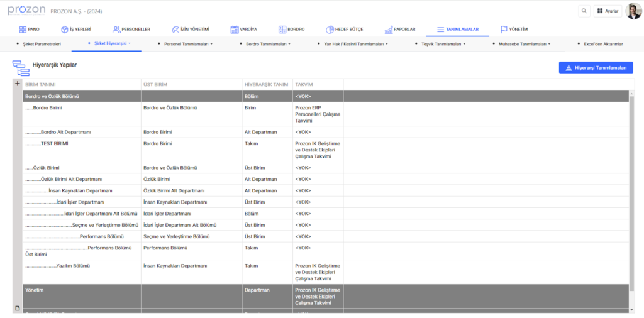Open the Ayarlar settings button
This screenshot has height=318, width=644.
coord(608,11)
